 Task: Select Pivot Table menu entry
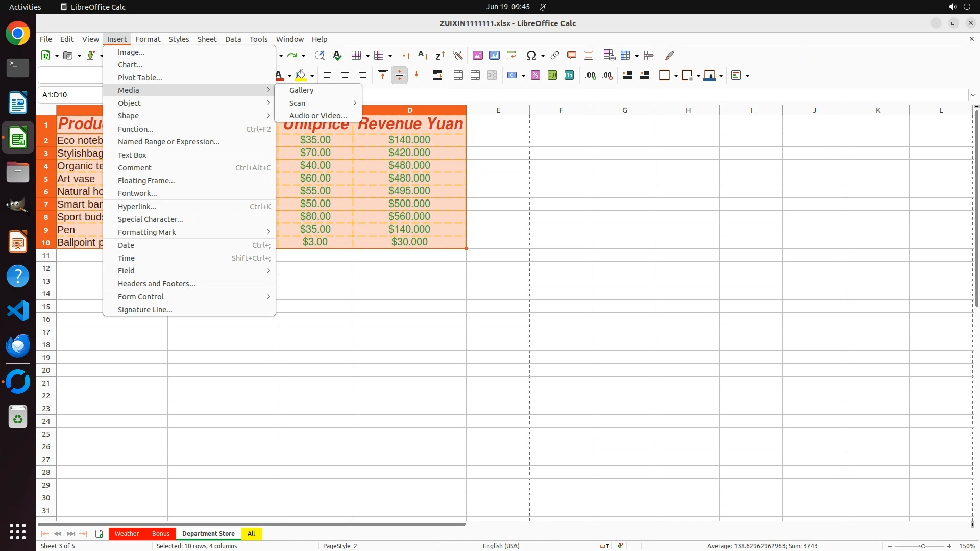point(139,78)
